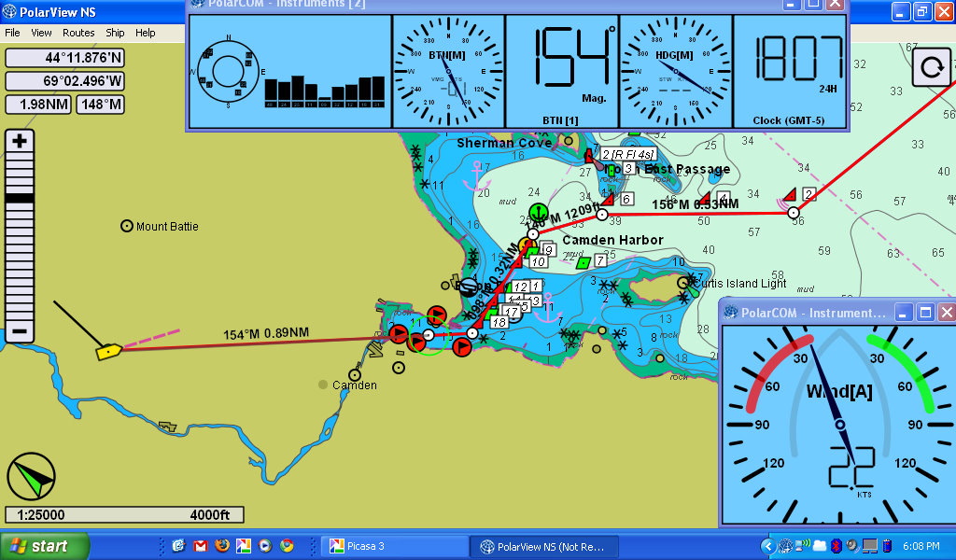Click the Camden Harbor chart label
956x560 pixels.
click(612, 240)
